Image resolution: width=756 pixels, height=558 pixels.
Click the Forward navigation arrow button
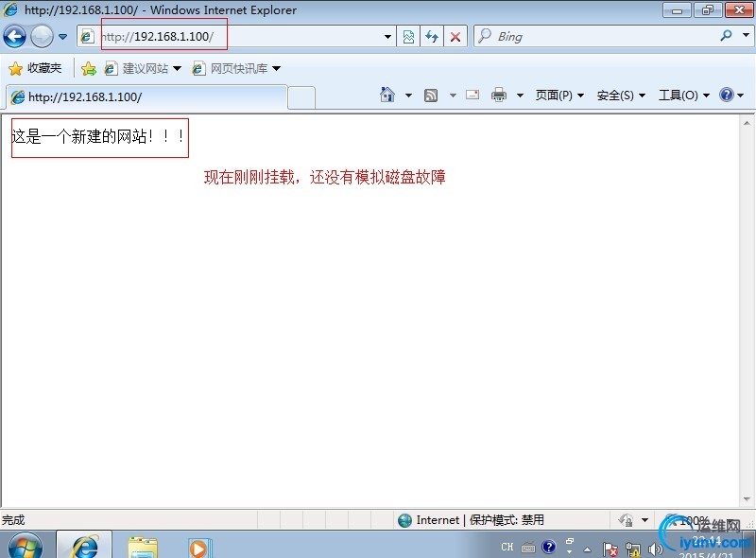[x=42, y=37]
